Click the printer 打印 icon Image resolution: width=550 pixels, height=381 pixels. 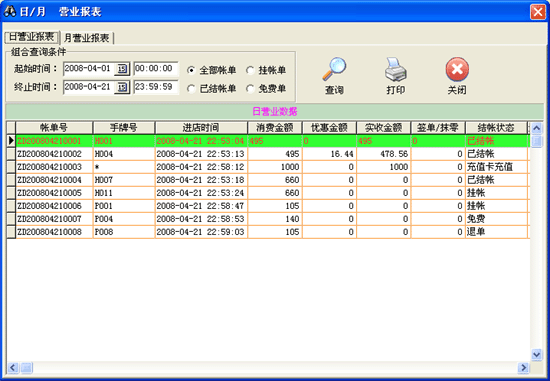[x=396, y=69]
